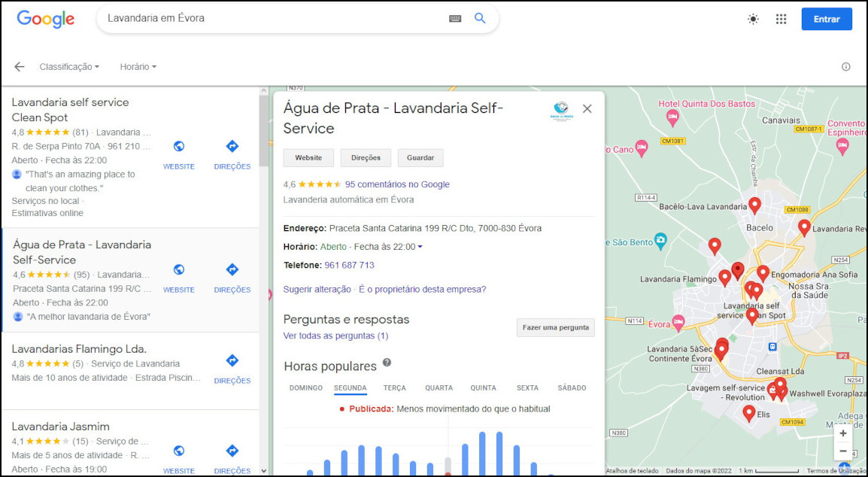Open Clean Spot website globe icon
The image size is (868, 477).
[x=179, y=146]
